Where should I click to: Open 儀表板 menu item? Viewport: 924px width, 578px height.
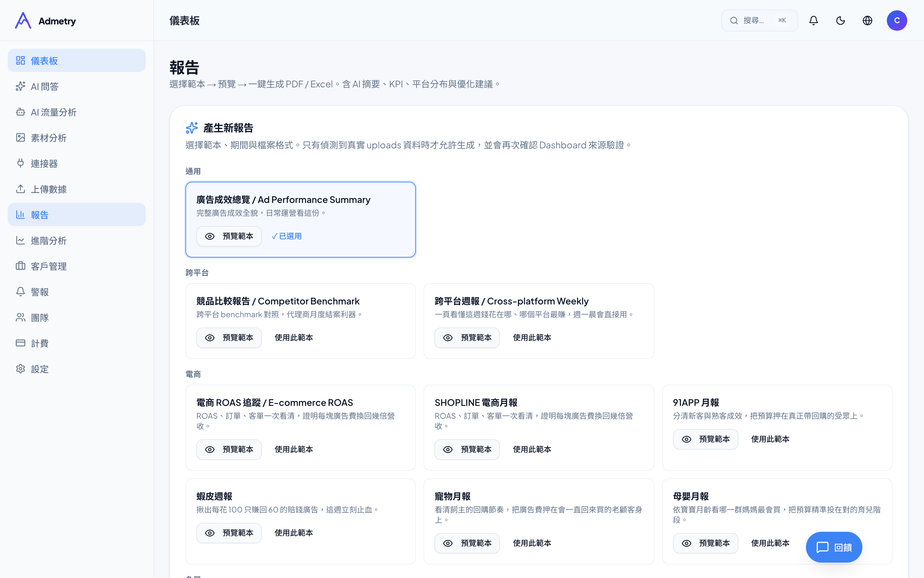tap(77, 60)
